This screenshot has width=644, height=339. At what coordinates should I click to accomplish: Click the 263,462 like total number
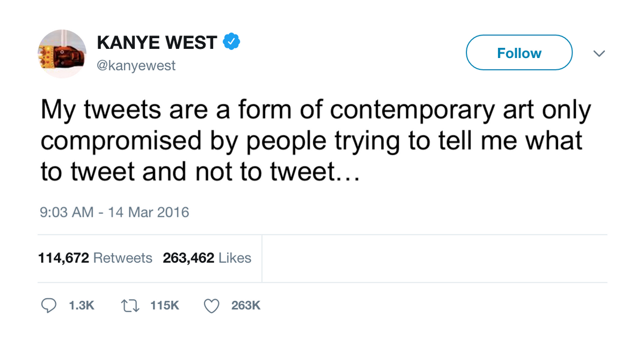(x=188, y=258)
